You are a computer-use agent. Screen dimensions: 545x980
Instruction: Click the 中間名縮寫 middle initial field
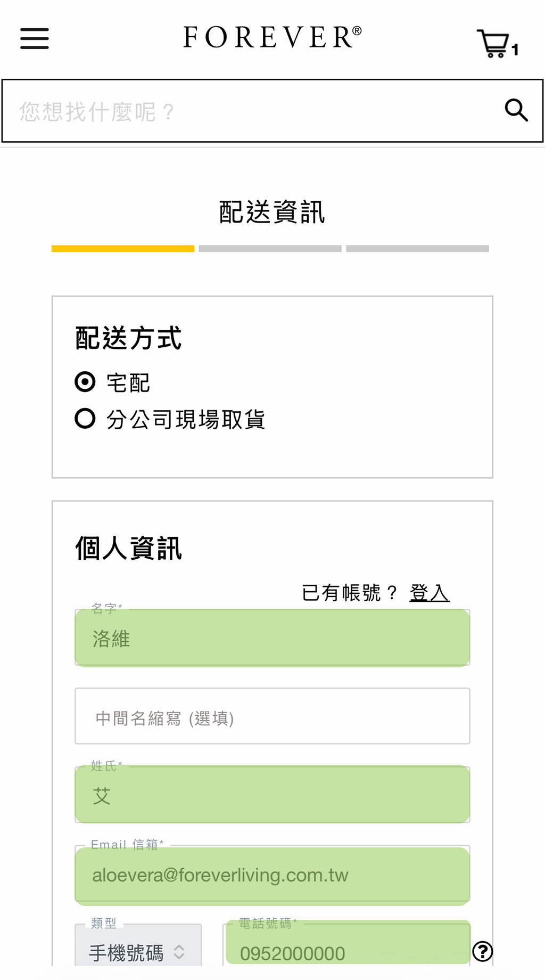(x=272, y=716)
